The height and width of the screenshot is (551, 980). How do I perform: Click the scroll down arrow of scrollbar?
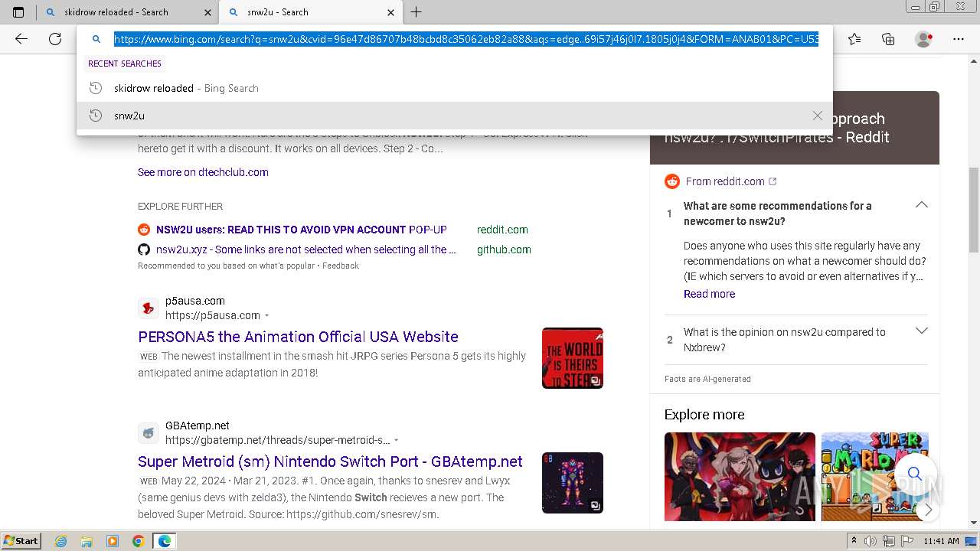pyautogui.click(x=973, y=523)
